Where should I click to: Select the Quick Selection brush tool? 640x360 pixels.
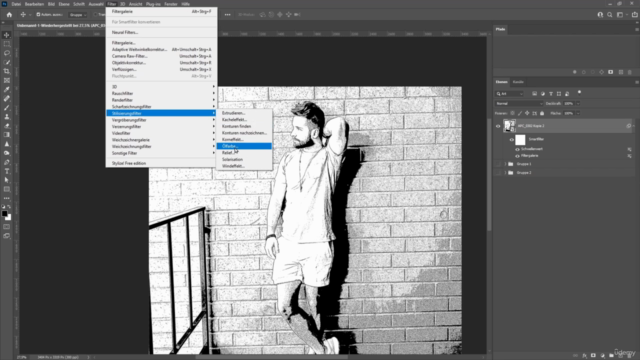pos(7,62)
